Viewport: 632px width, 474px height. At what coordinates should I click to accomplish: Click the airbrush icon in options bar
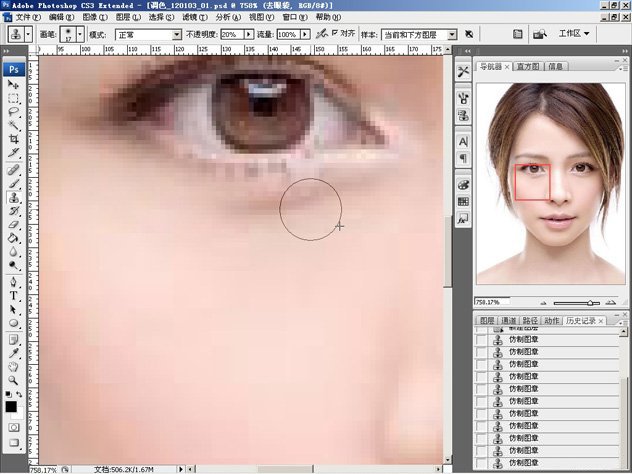pos(320,34)
